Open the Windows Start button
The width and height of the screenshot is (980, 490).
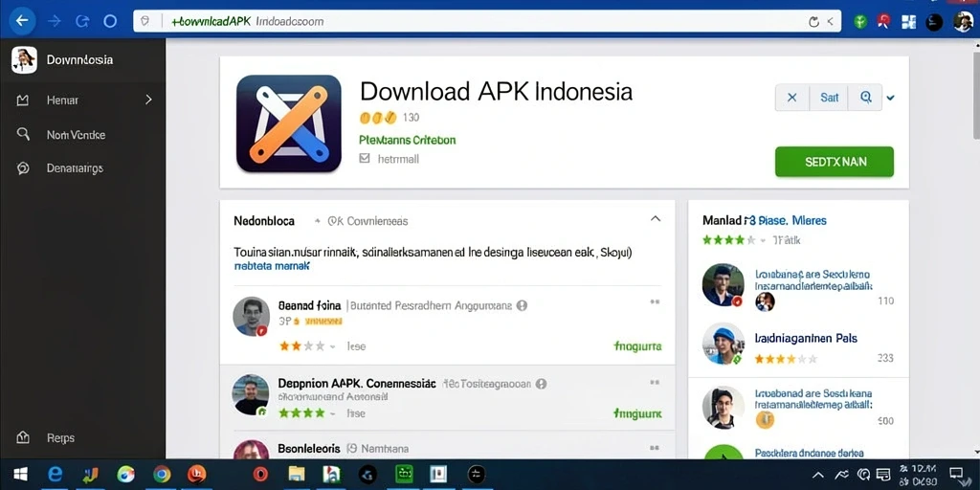click(21, 475)
